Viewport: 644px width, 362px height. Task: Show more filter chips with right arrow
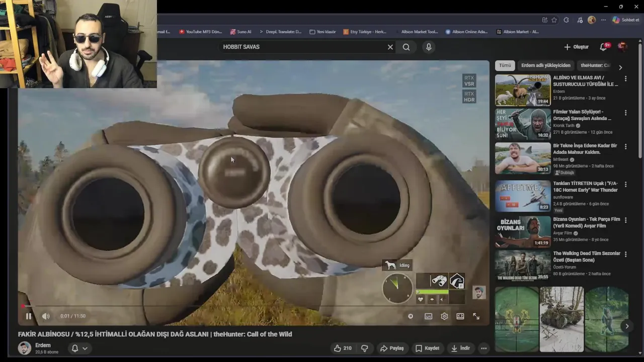(x=620, y=67)
